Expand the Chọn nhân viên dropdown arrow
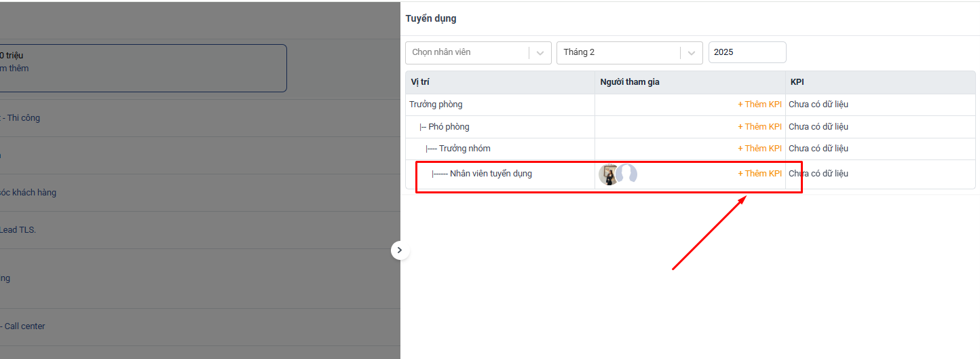Viewport: 980px width, 359px height. (x=540, y=53)
